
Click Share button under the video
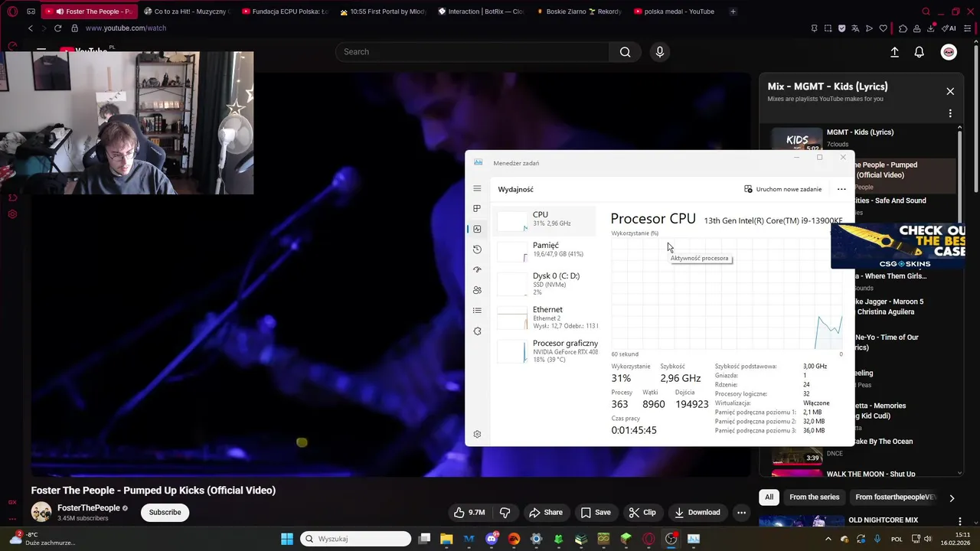[546, 512]
